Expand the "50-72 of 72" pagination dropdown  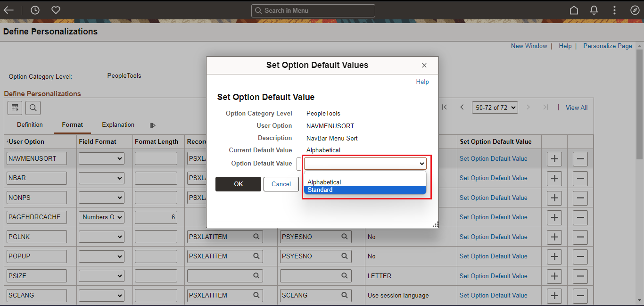(495, 108)
